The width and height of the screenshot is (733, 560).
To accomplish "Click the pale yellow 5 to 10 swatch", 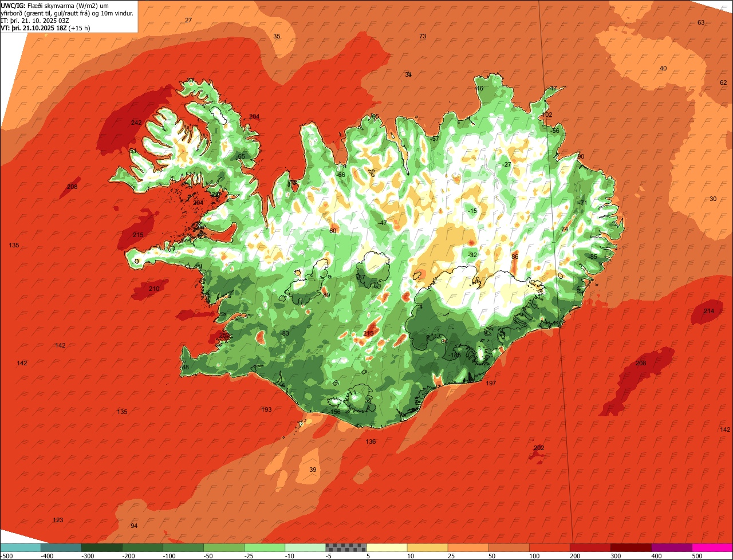I will click(387, 547).
